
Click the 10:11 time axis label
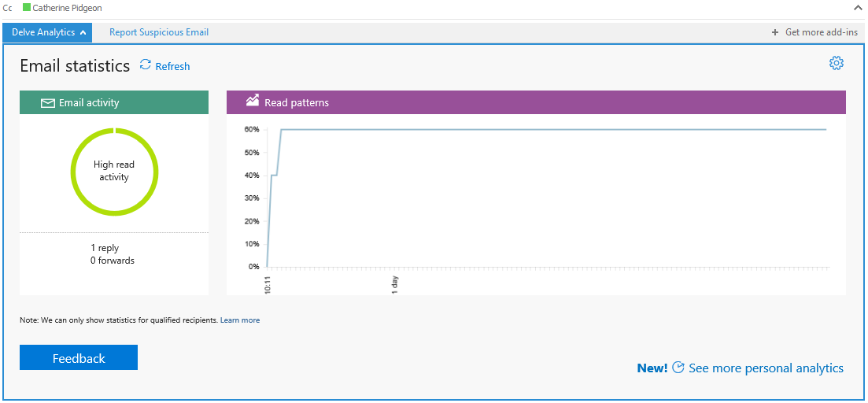pyautogui.click(x=268, y=283)
